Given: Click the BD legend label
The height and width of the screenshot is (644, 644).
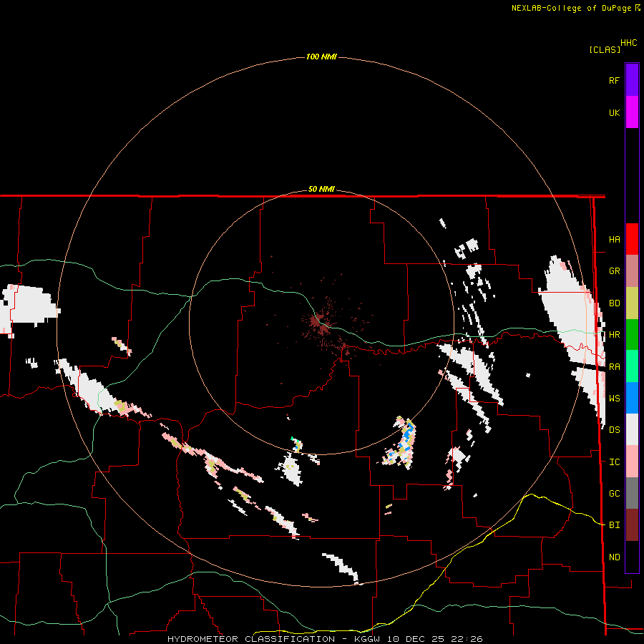Looking at the screenshot, I should (x=614, y=303).
